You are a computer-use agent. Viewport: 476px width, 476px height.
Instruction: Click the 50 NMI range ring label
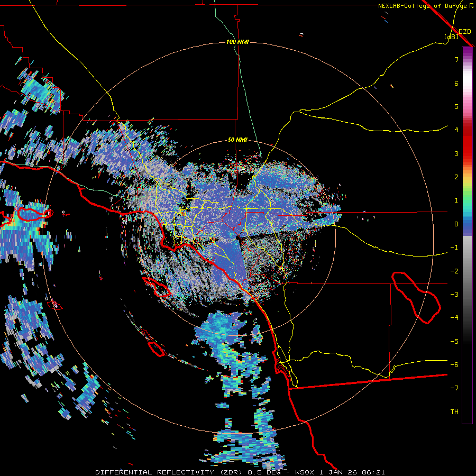pos(237,140)
